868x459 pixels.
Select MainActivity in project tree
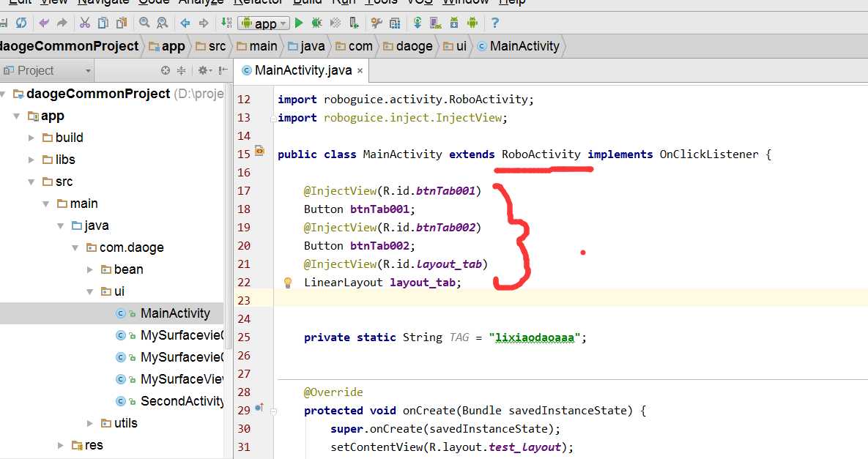(112, 313)
